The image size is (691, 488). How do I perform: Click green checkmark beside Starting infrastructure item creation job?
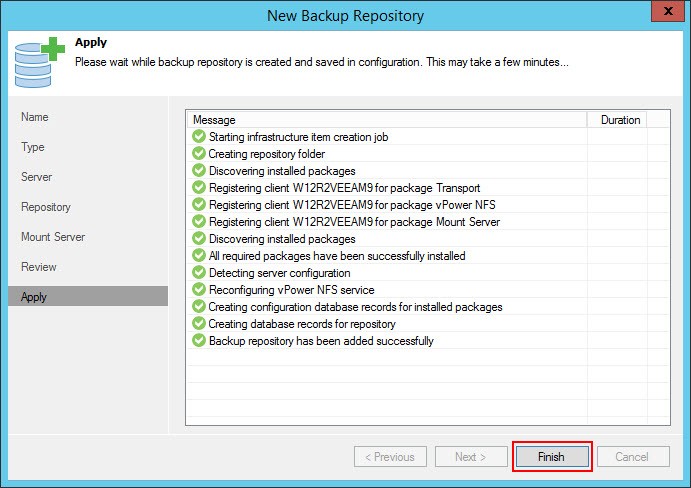(199, 137)
